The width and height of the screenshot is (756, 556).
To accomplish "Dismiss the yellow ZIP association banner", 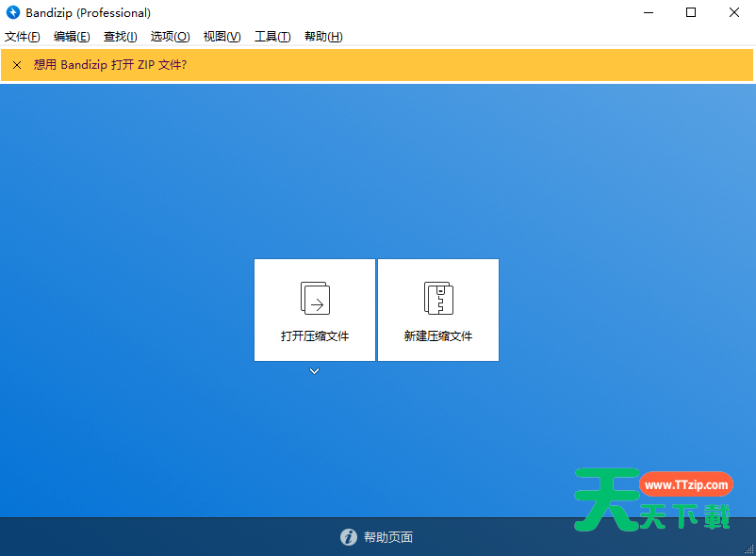I will pyautogui.click(x=17, y=65).
